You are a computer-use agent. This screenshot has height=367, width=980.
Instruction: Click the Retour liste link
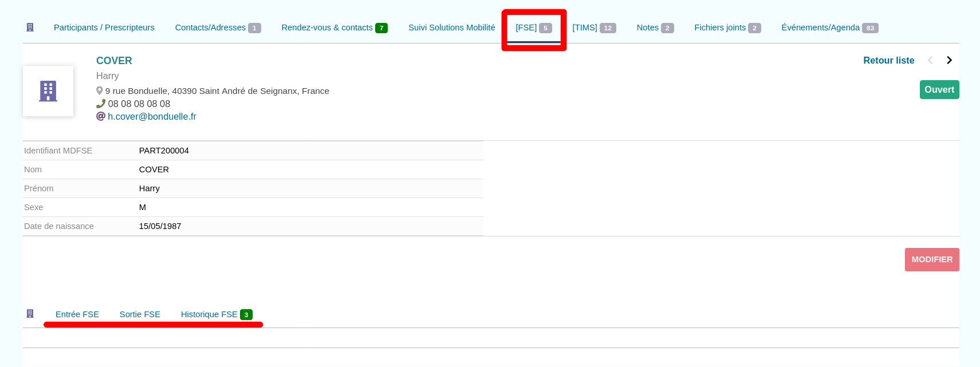point(888,60)
